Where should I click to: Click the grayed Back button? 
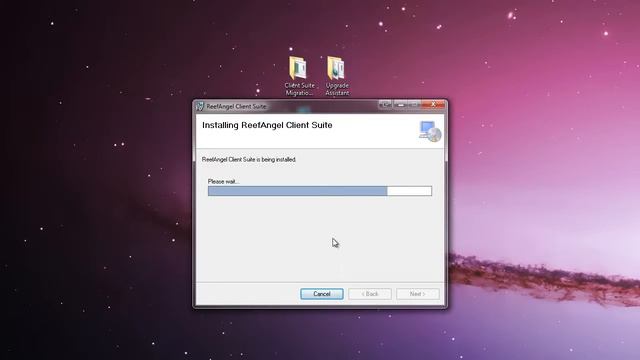pyautogui.click(x=370, y=294)
